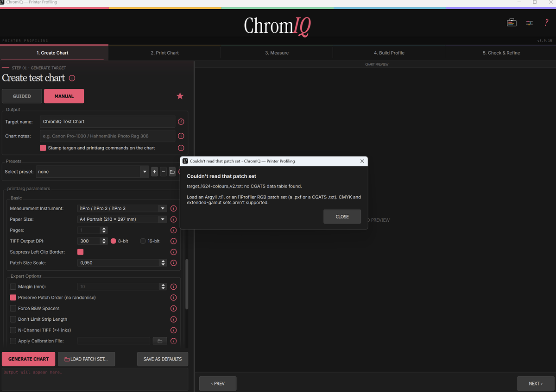Show info icon for Stamp targen commands
The image size is (556, 392).
click(181, 148)
